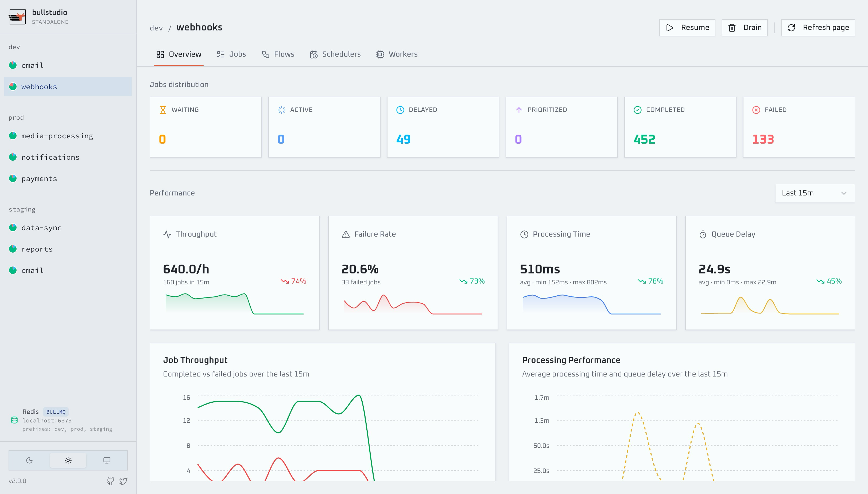Click the Refresh page button

(x=818, y=28)
